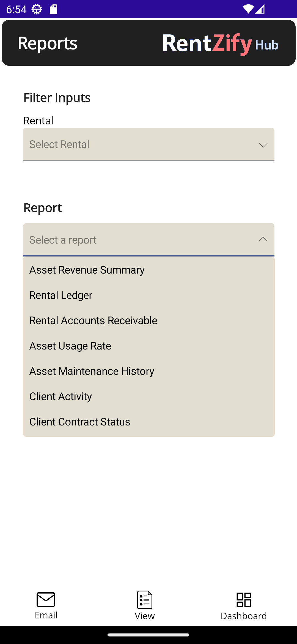Tap the Wi-Fi signal status icon
This screenshot has height=644, width=297.
click(248, 9)
